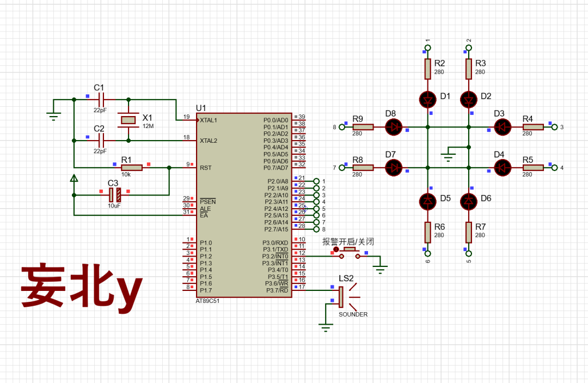Image resolution: width=588 pixels, height=383 pixels.
Task: Click the AT89C51 part name text
Action: coord(208,301)
